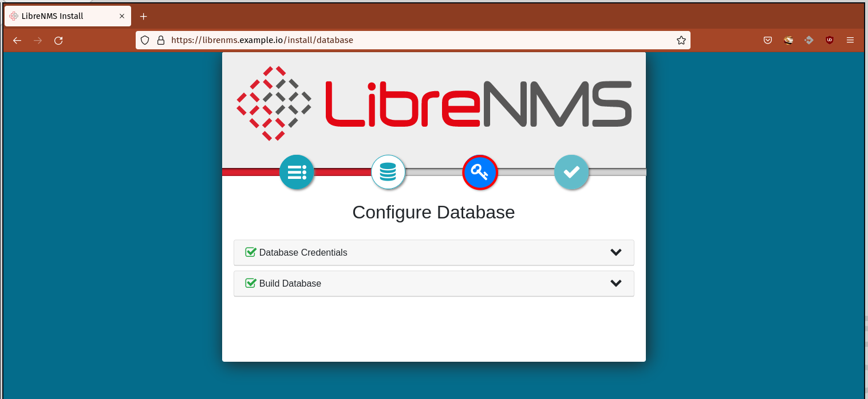
Task: Expand the Database Credentials section chevron
Action: pyautogui.click(x=616, y=252)
